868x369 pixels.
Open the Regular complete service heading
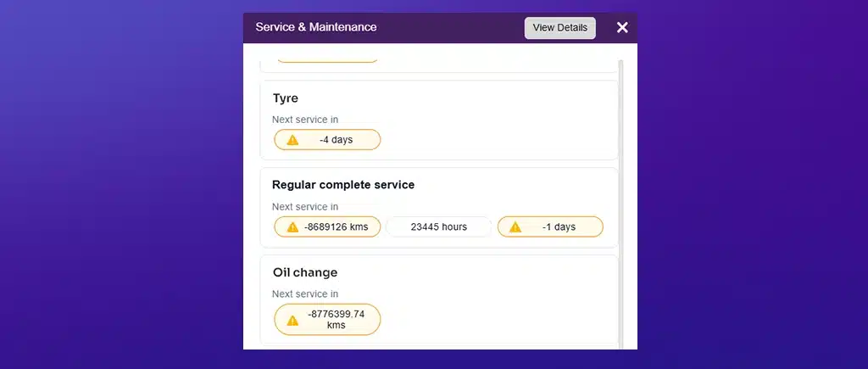point(343,185)
